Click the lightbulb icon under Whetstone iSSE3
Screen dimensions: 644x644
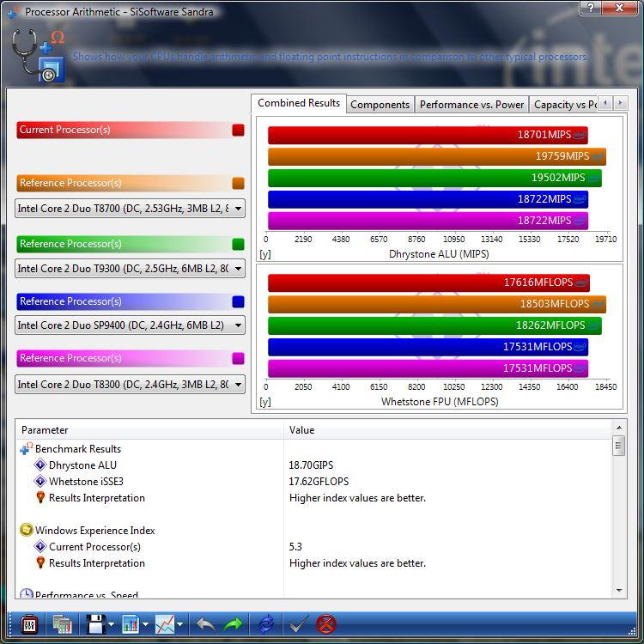coord(40,497)
